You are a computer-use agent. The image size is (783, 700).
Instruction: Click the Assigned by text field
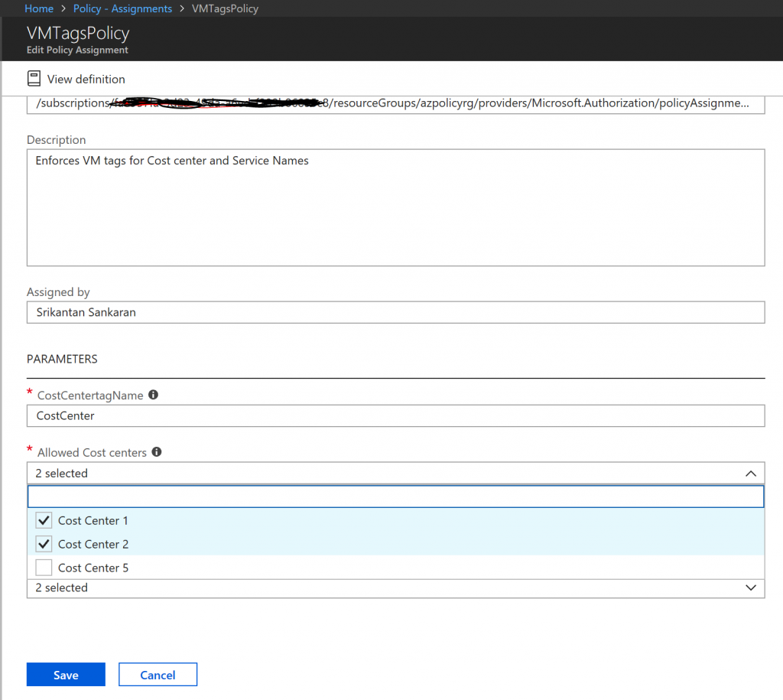pos(395,312)
